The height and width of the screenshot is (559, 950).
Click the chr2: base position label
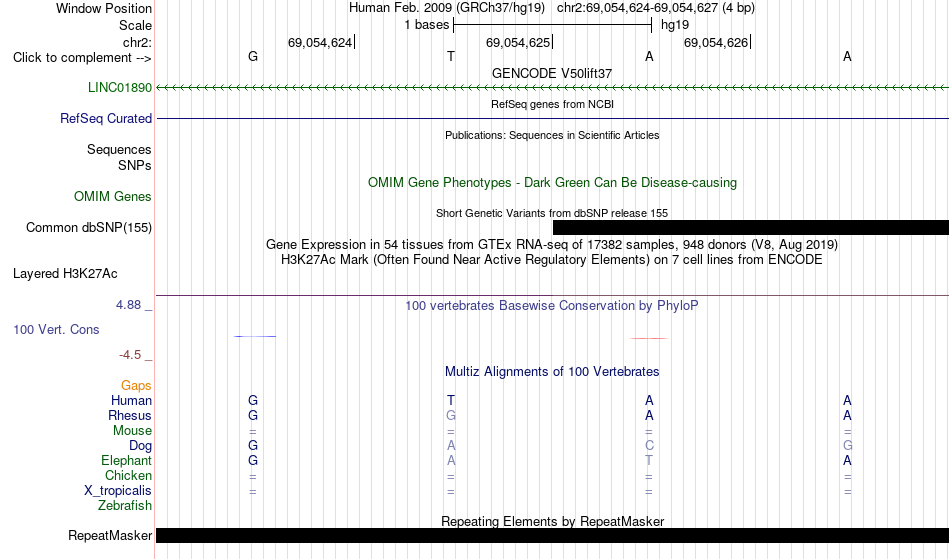click(x=137, y=42)
